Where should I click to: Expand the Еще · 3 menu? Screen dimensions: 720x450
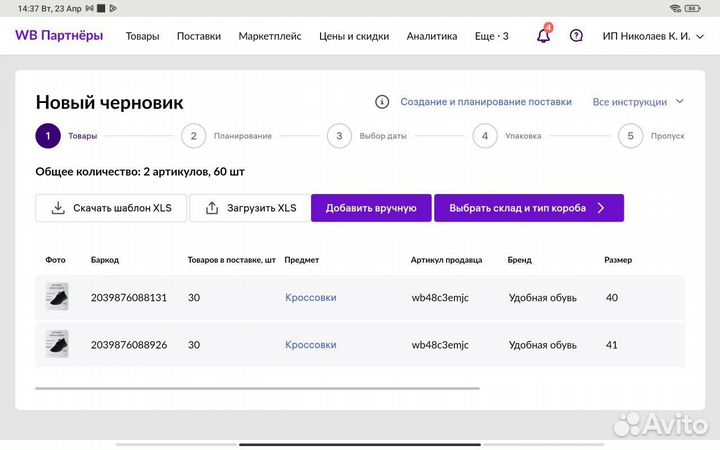pos(491,36)
